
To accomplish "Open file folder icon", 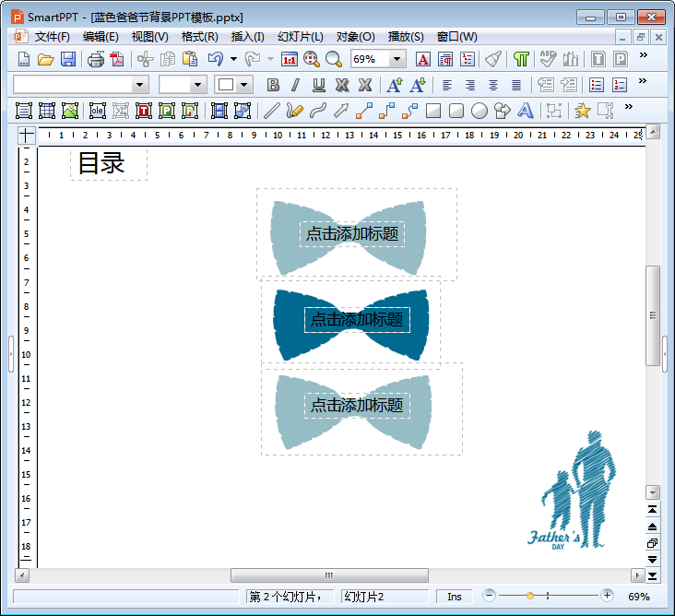I will [45, 59].
